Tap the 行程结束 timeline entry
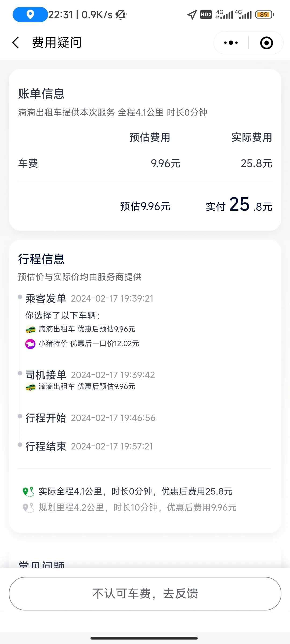The height and width of the screenshot is (644, 290). pos(89,446)
